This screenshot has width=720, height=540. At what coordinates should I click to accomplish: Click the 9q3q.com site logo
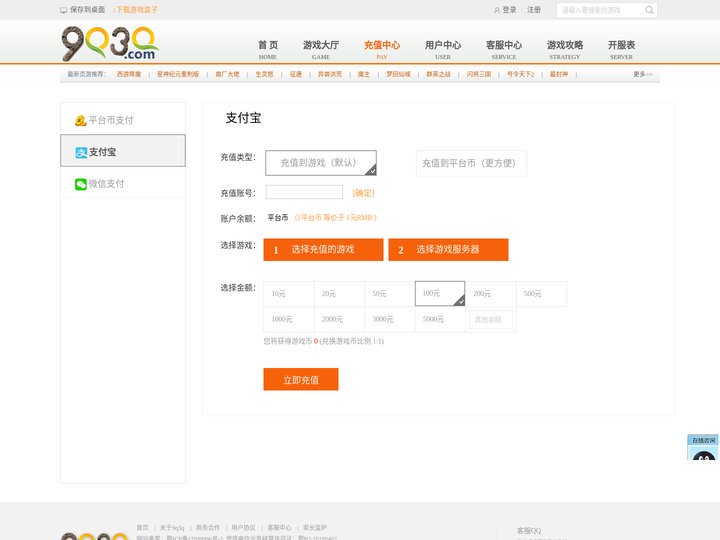(110, 44)
